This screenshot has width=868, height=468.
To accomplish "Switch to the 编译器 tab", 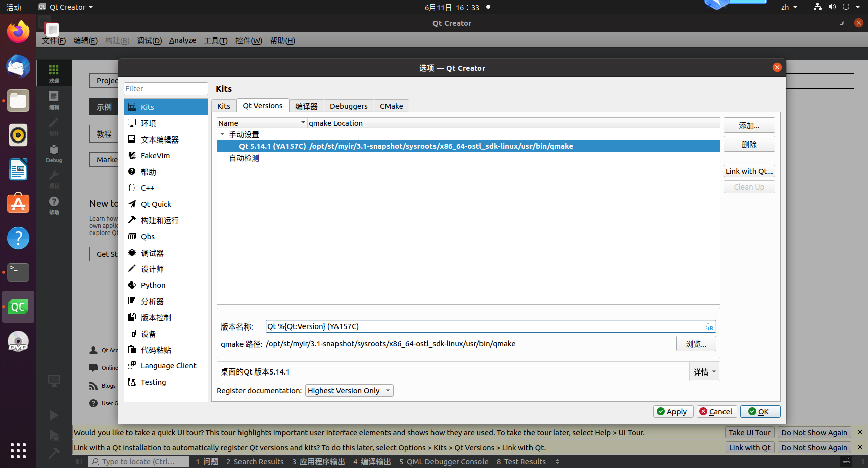I will [x=306, y=106].
